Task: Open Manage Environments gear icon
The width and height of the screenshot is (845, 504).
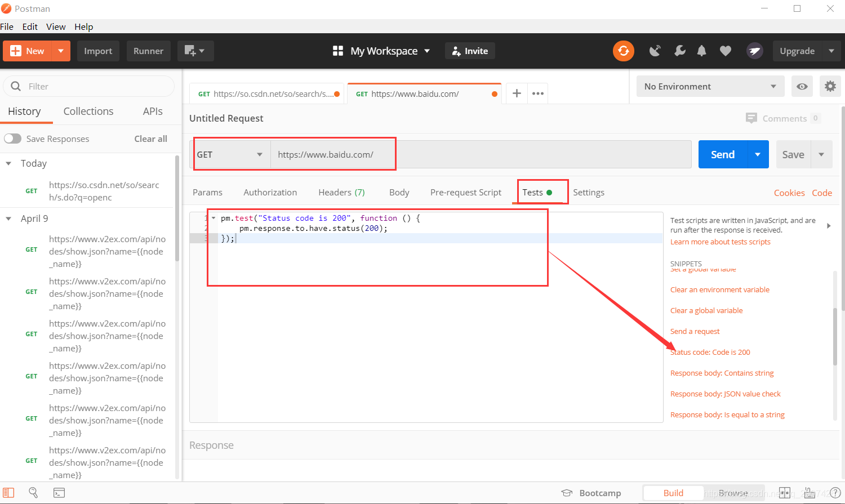Action: 830,86
